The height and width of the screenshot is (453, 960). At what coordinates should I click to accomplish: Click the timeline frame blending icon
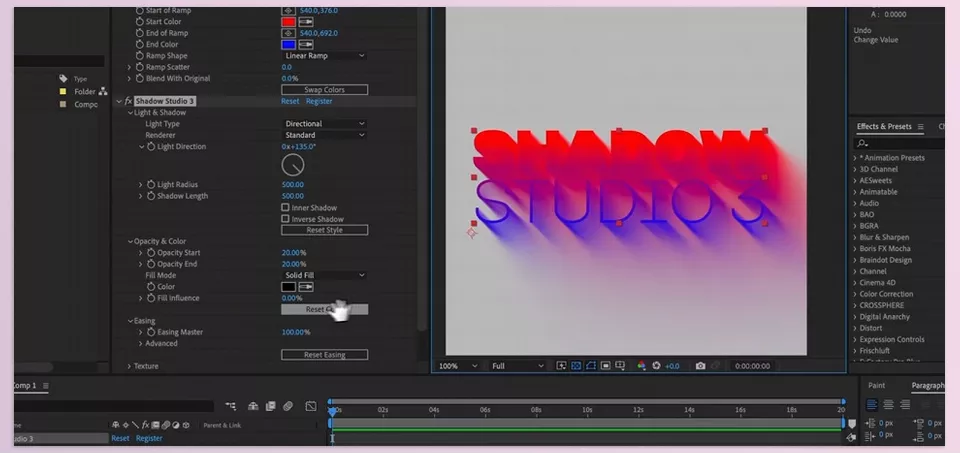tap(271, 406)
